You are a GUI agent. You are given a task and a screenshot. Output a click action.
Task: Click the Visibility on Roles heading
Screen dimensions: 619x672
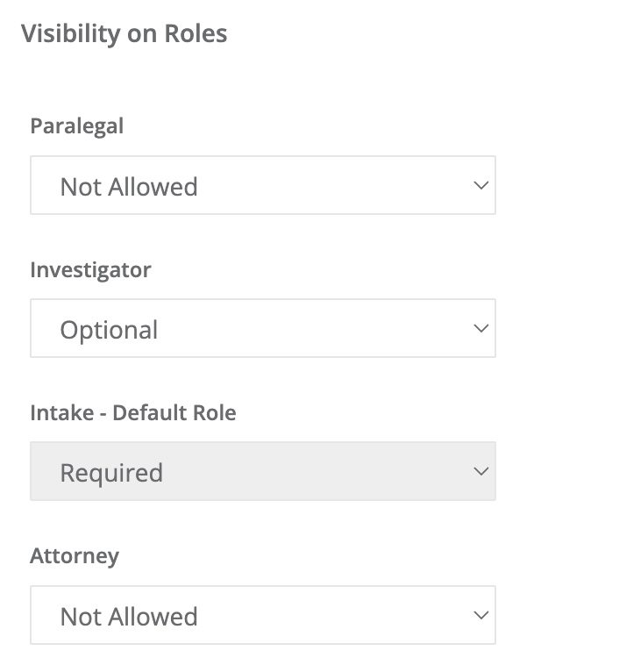coord(125,34)
